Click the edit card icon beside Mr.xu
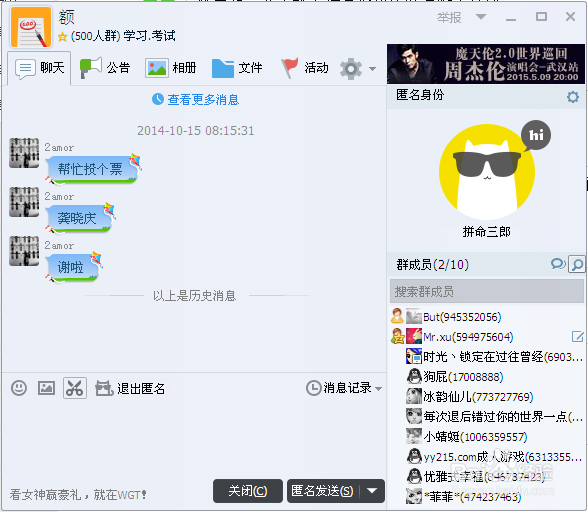The image size is (588, 512). coord(578,336)
